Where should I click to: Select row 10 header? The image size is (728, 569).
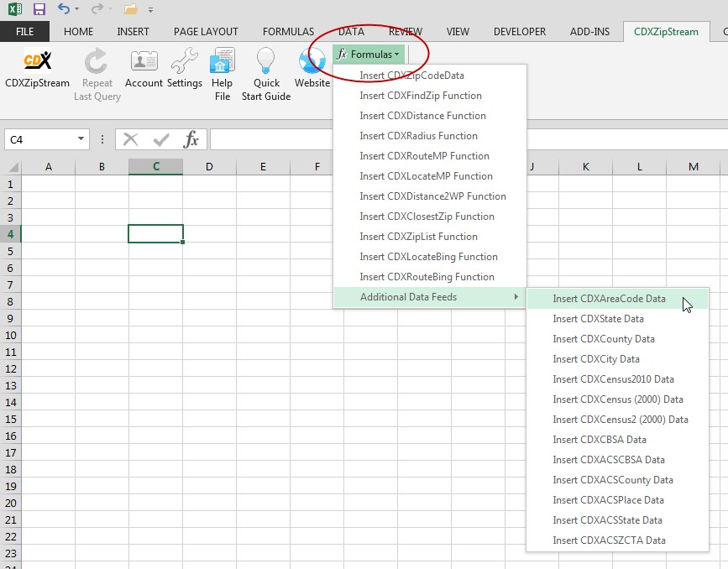click(11, 335)
